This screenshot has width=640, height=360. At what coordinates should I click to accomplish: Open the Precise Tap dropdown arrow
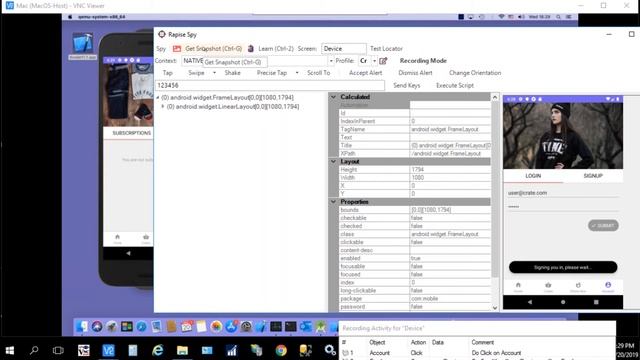click(297, 73)
